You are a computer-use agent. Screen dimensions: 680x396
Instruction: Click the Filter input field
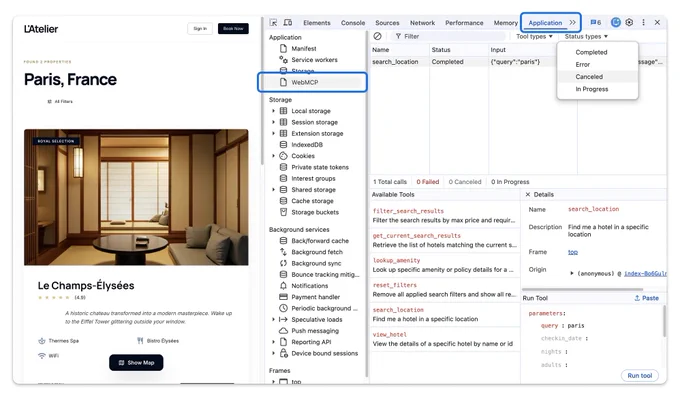coord(449,36)
